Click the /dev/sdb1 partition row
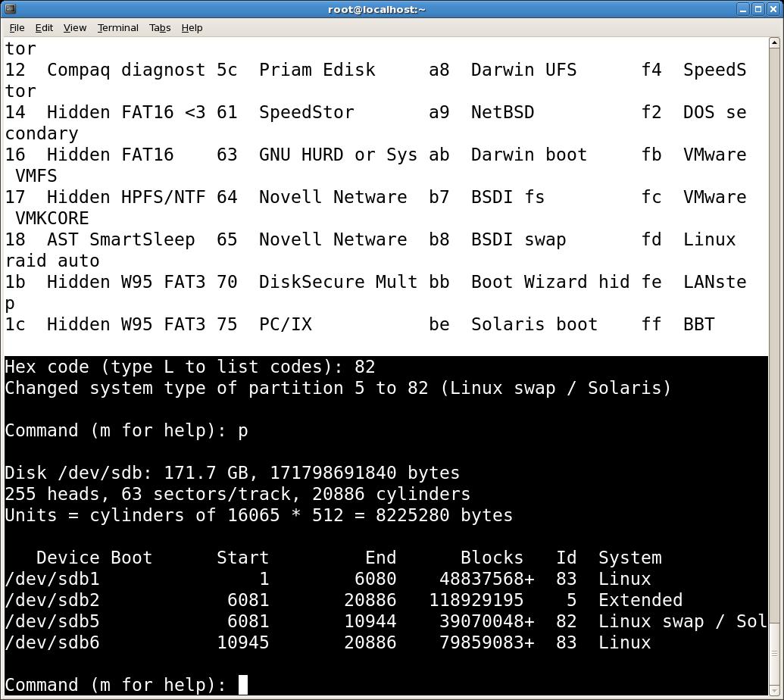The width and height of the screenshot is (784, 700). [328, 579]
